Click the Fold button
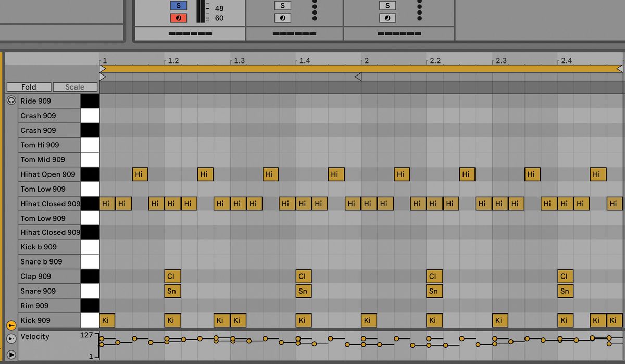This screenshot has height=364, width=625. tap(28, 86)
